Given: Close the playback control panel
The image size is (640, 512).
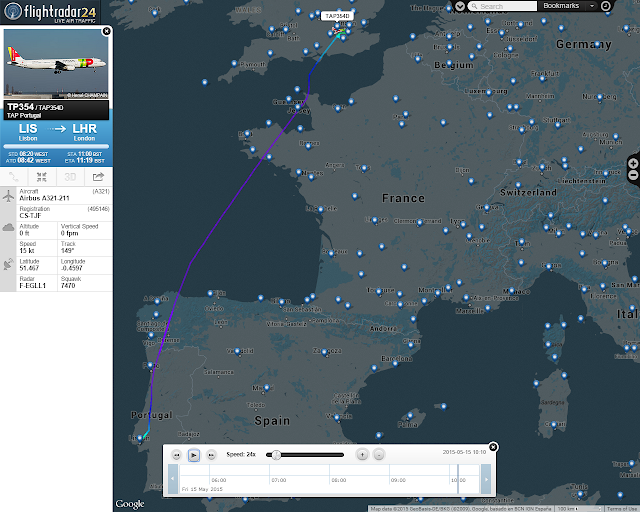Looking at the screenshot, I should coord(493,447).
